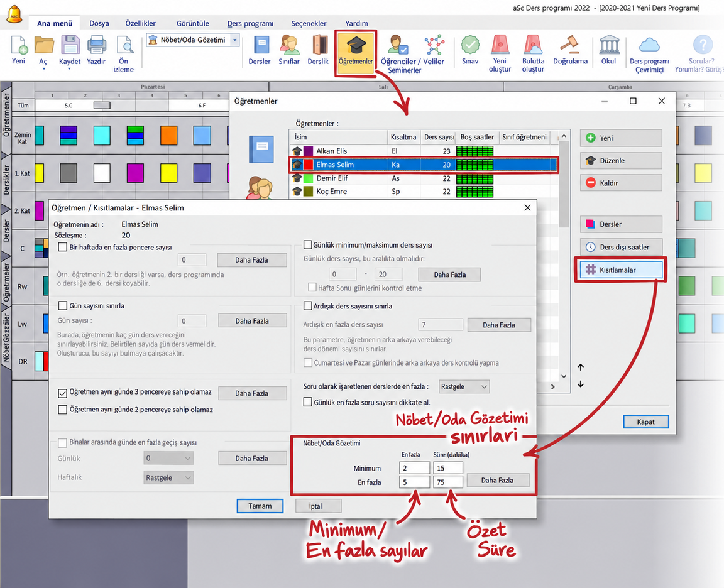The image size is (724, 588).
Task: Enable Gün sayısını sınırla checkbox
Action: (62, 305)
